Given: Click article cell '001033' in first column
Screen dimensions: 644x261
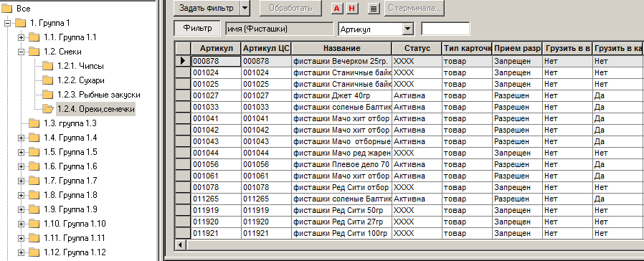Looking at the screenshot, I should (x=217, y=107).
